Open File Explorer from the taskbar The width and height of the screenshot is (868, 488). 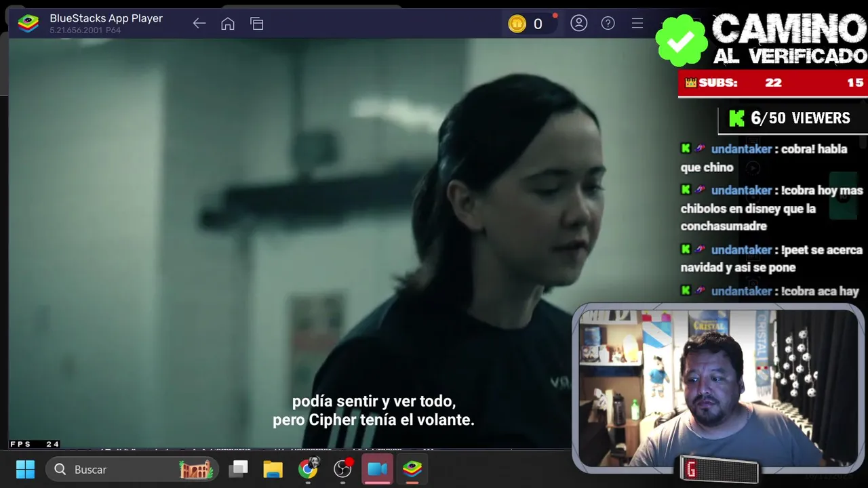click(273, 469)
